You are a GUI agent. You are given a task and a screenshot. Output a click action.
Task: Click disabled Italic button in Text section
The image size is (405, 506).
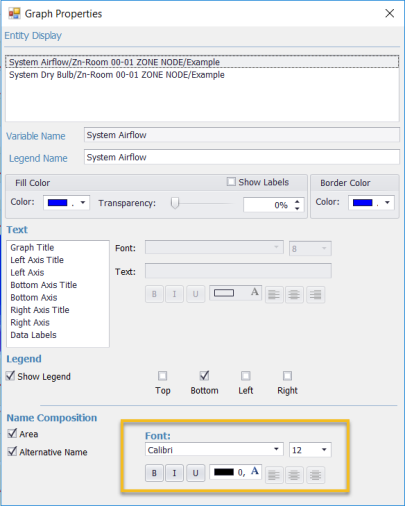(174, 294)
